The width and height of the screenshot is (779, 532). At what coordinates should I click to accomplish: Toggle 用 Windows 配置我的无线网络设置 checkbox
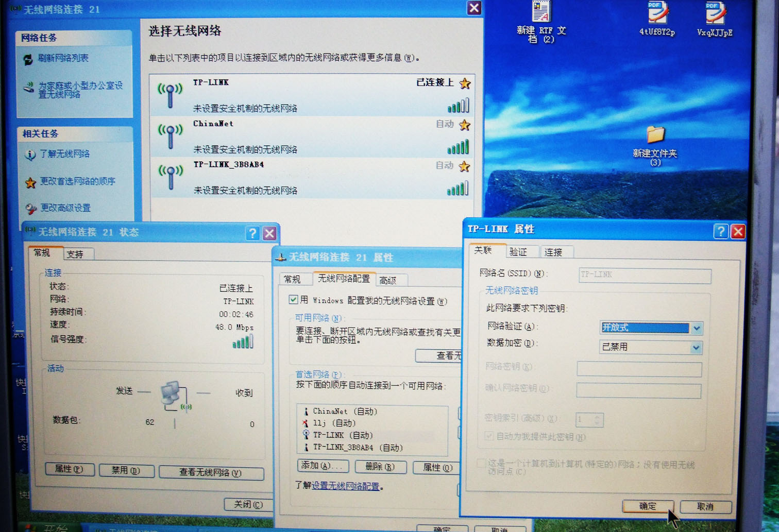pyautogui.click(x=293, y=299)
